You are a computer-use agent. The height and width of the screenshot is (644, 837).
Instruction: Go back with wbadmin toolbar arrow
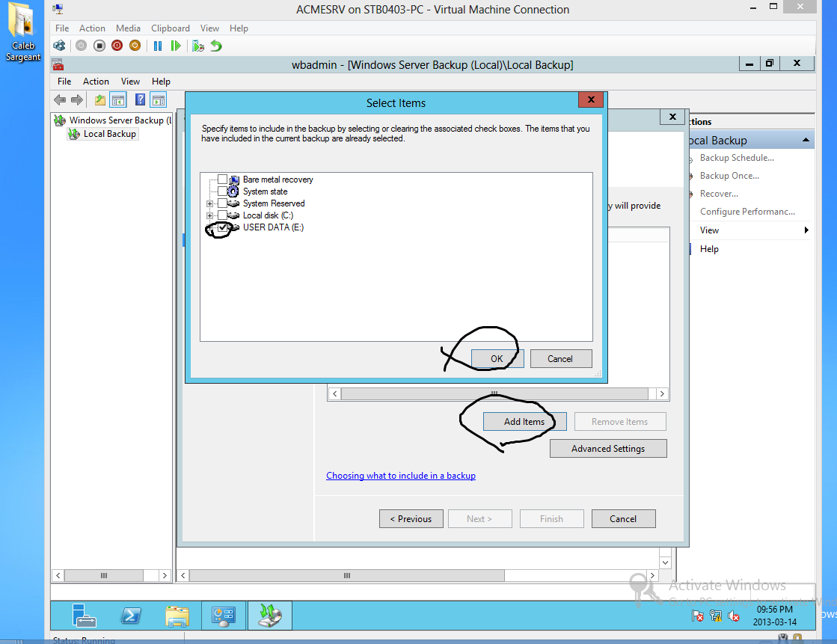click(60, 100)
